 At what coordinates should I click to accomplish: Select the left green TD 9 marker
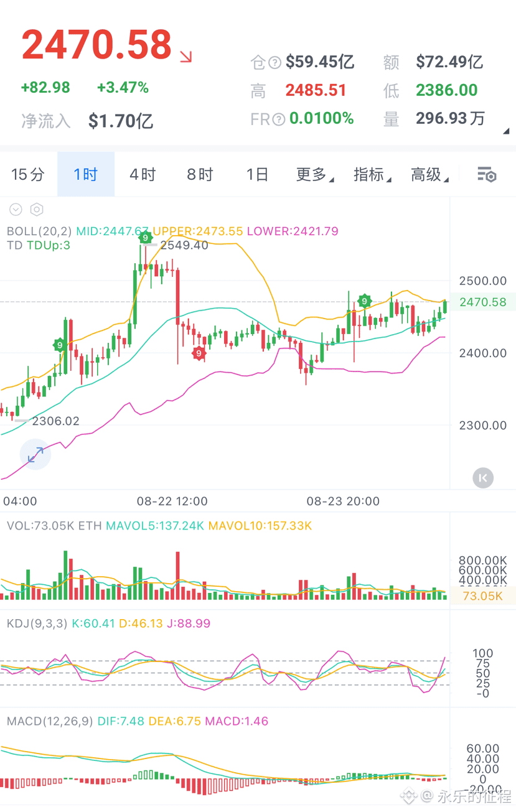tap(60, 344)
